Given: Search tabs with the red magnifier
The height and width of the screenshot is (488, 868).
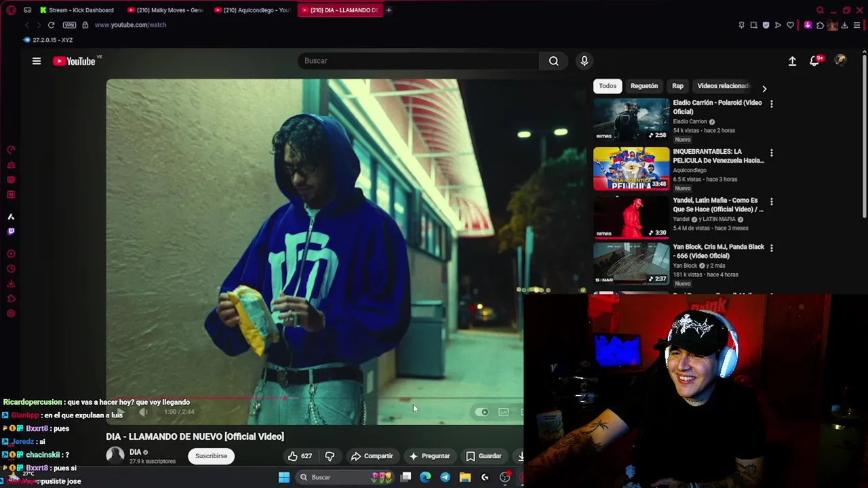Looking at the screenshot, I should point(820,10).
